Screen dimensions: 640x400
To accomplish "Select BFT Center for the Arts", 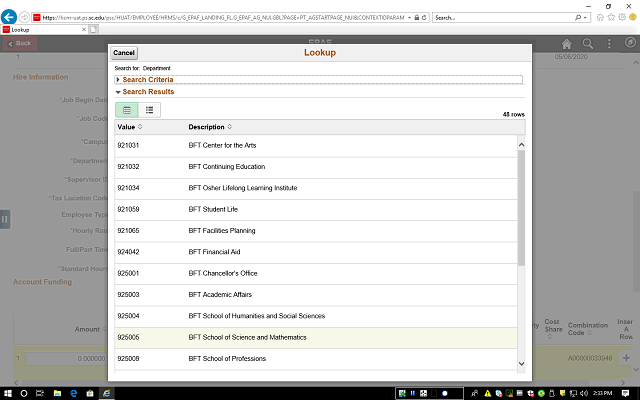I will [222, 145].
